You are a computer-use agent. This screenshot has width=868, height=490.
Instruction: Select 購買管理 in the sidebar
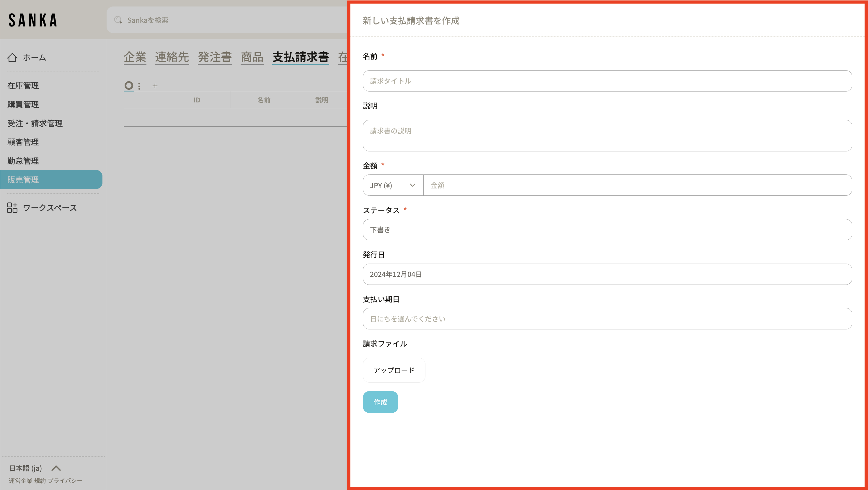coord(23,104)
